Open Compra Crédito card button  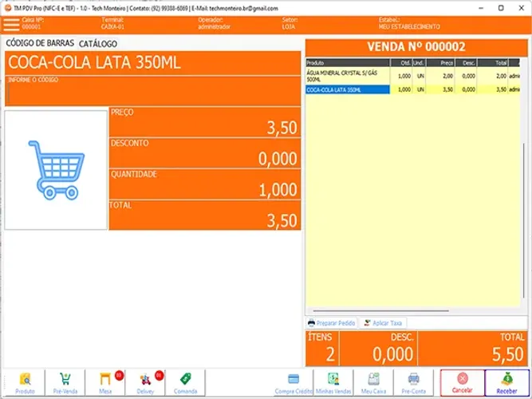(294, 383)
